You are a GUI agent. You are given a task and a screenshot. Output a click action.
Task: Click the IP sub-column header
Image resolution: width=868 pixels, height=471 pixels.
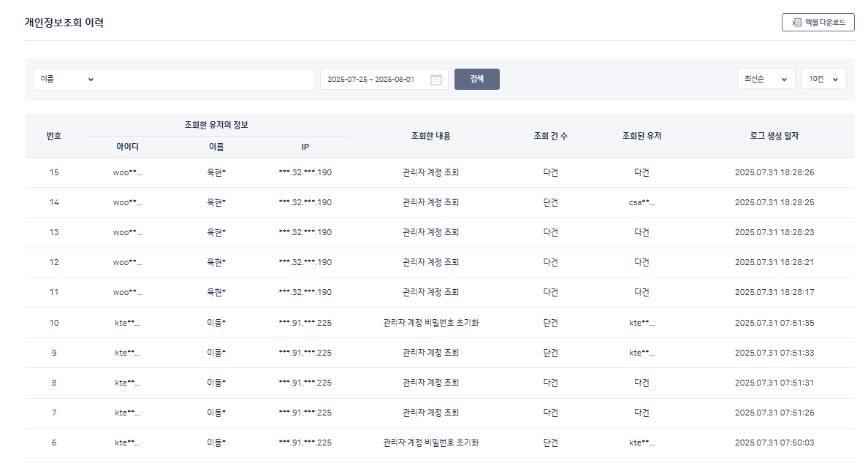pos(305,147)
